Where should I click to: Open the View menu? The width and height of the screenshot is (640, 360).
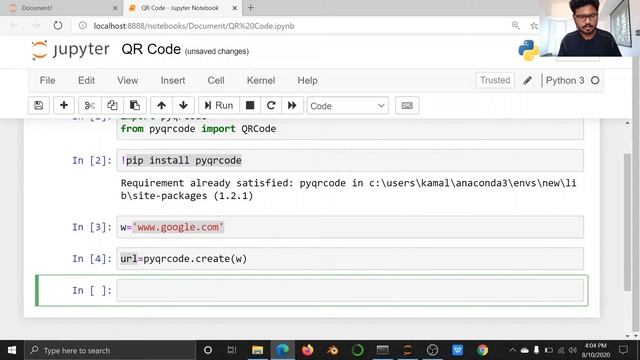coord(128,80)
